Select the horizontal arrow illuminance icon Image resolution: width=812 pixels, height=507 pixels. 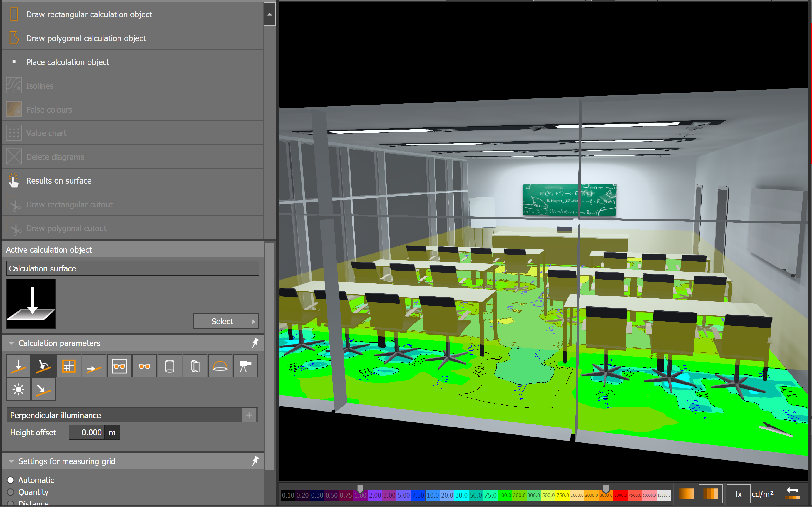point(94,366)
